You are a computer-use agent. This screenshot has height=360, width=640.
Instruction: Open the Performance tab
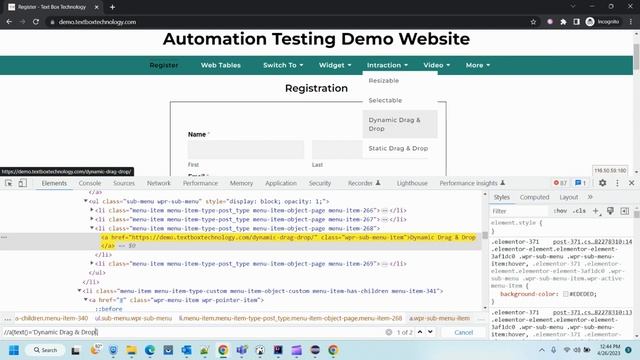click(x=200, y=183)
